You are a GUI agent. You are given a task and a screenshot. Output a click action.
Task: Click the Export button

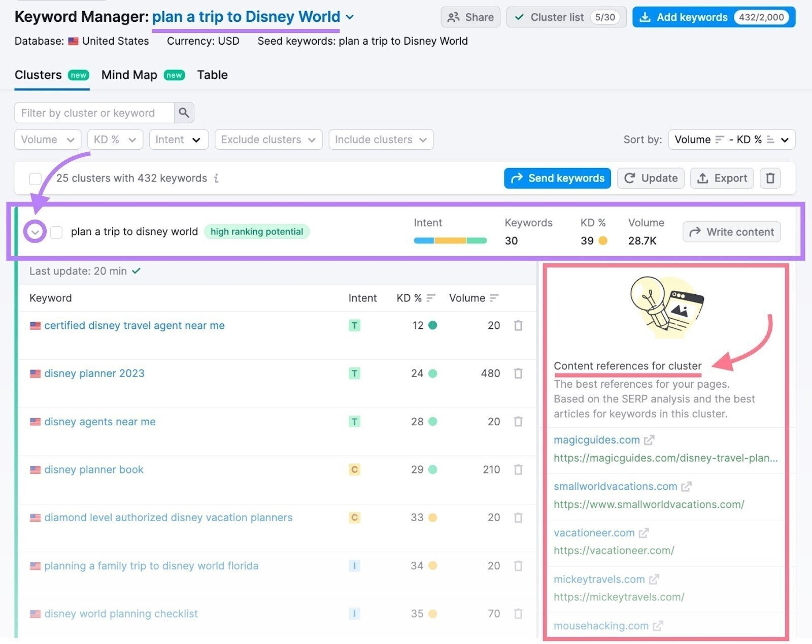pos(722,178)
